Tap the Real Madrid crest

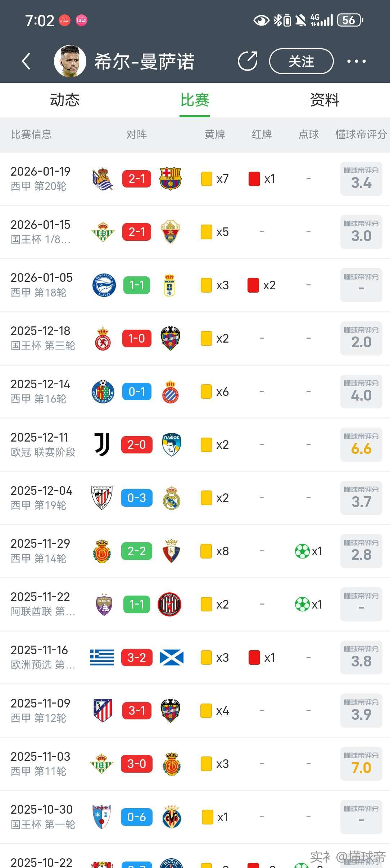(171, 498)
